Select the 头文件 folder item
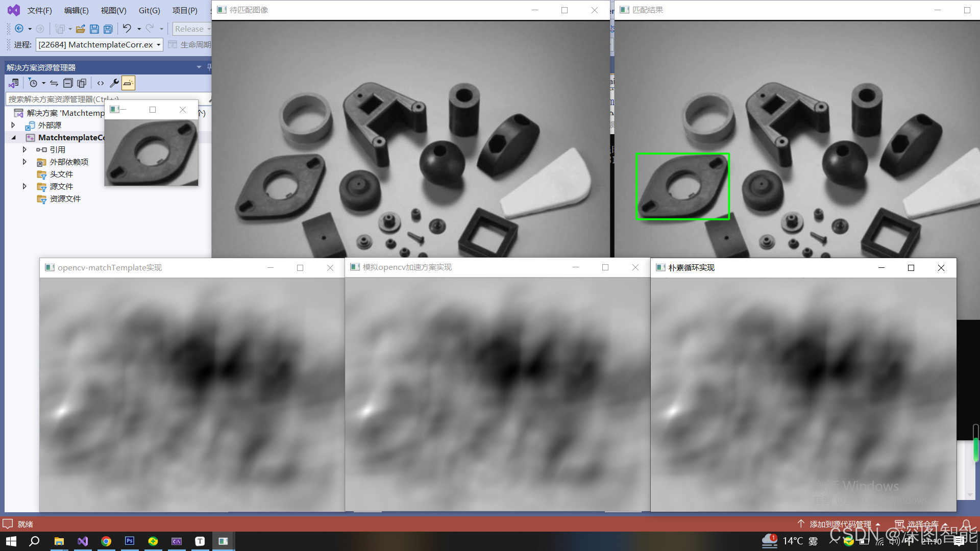The width and height of the screenshot is (980, 551). tap(61, 174)
